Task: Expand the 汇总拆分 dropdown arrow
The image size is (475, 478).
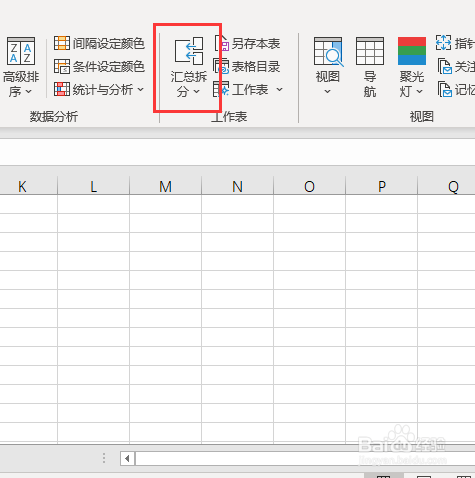Action: 197,91
